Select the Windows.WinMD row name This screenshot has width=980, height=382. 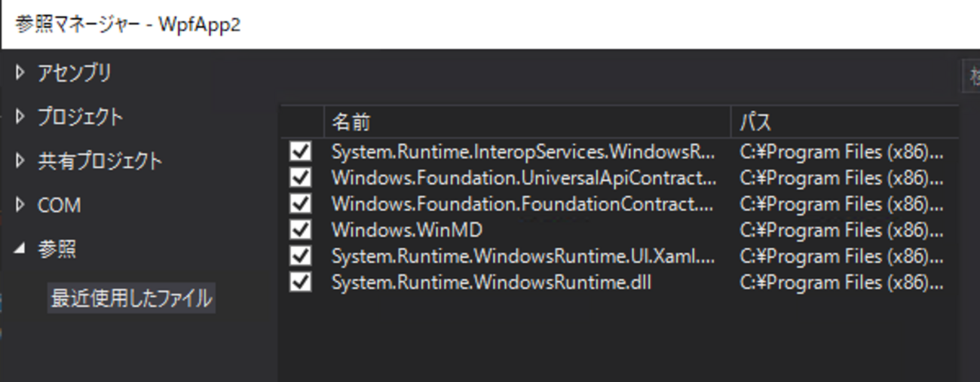(x=407, y=230)
